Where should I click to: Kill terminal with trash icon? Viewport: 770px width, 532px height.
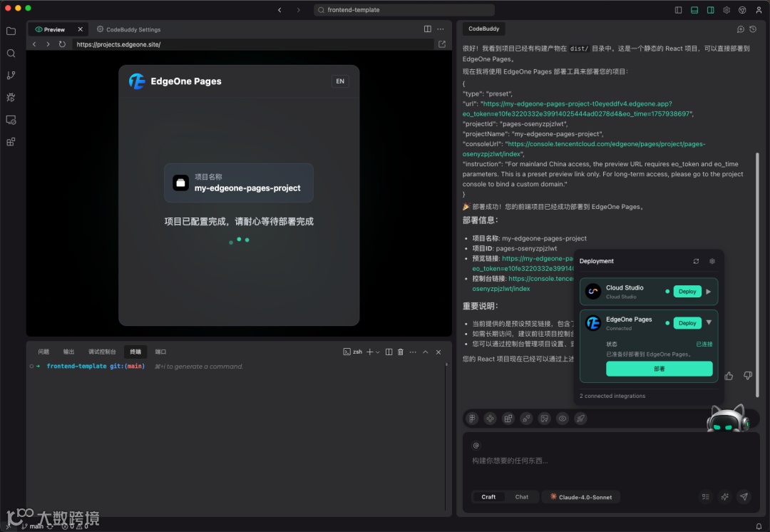tap(401, 352)
